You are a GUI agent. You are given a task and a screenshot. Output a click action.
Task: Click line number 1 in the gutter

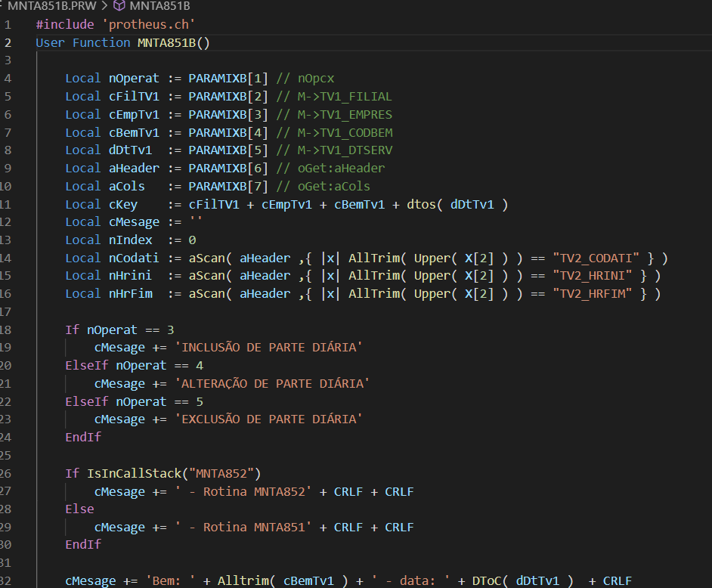[8, 24]
